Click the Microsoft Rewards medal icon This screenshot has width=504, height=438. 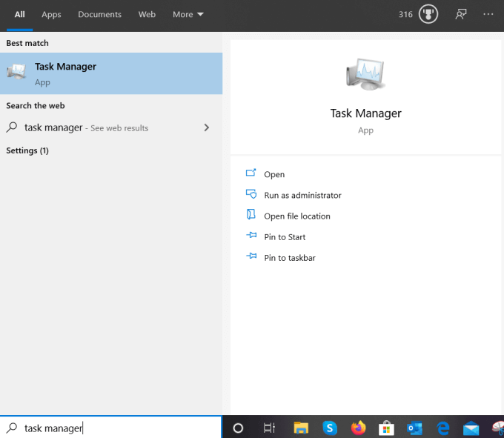click(x=428, y=14)
